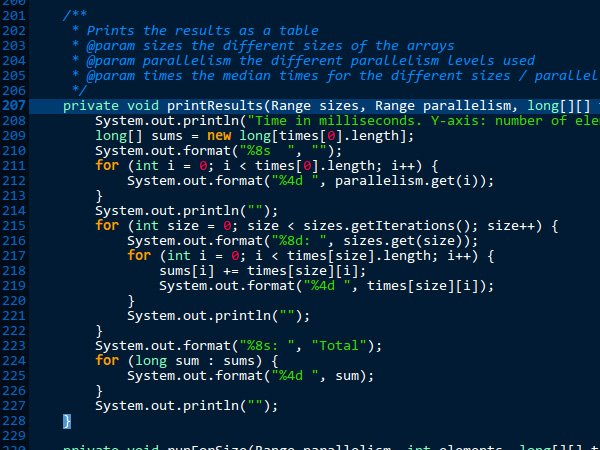Click the closing brace on line 222

(x=99, y=331)
